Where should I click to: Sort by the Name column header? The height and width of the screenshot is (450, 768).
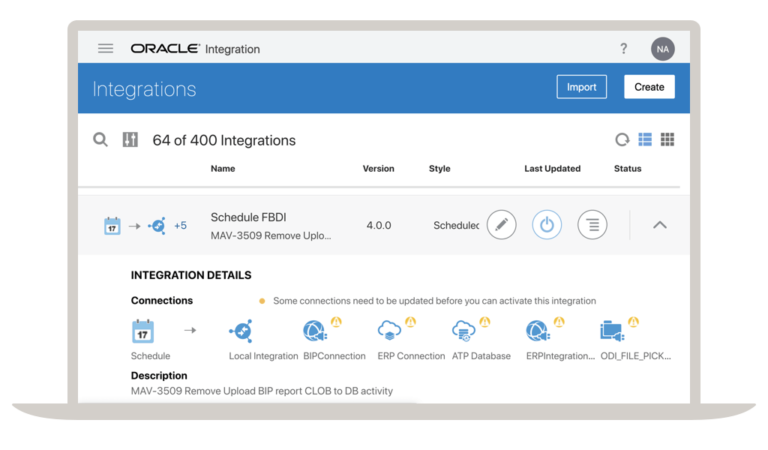coord(223,168)
